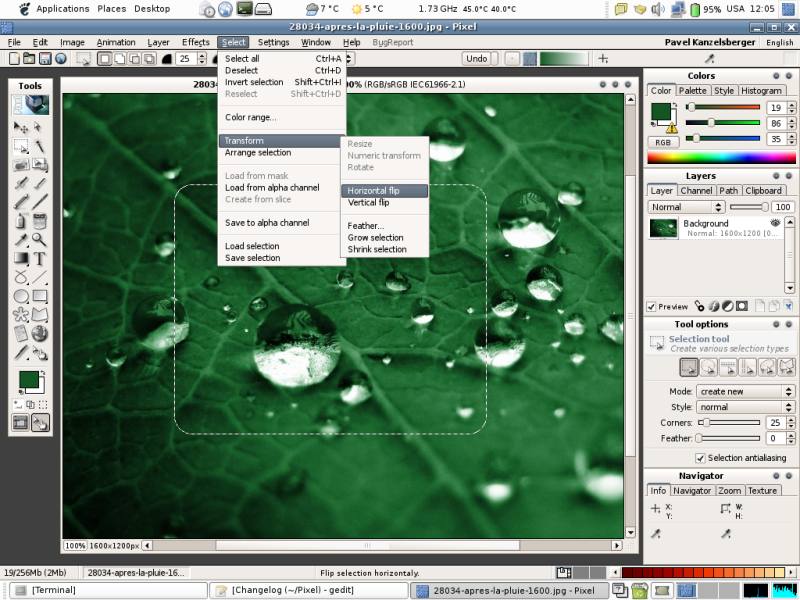Screen dimensions: 800x600
Task: Choose the Gradient tool
Action: click(20, 258)
